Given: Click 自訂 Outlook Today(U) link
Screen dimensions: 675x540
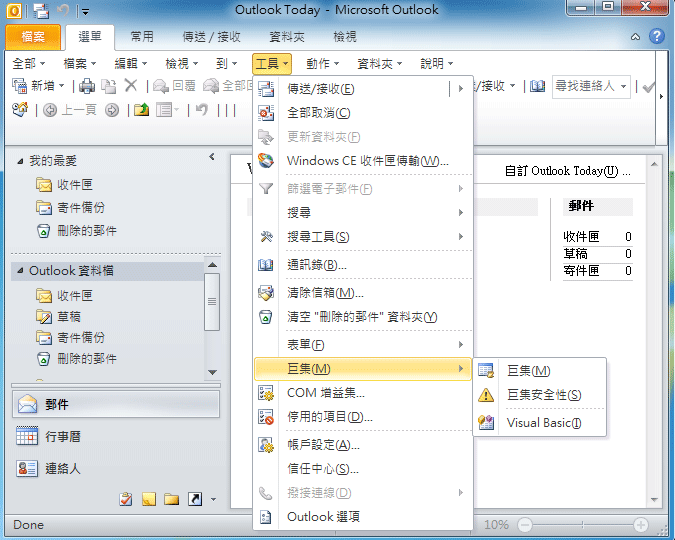Looking at the screenshot, I should (567, 171).
